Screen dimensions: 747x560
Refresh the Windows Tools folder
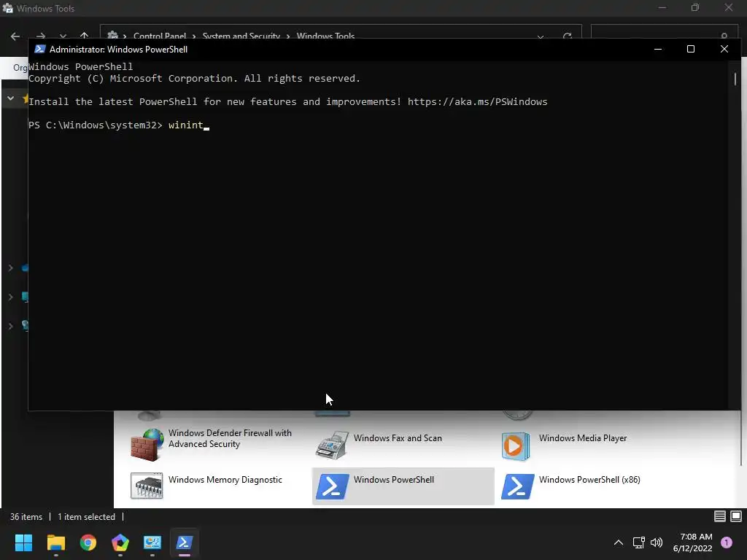coord(567,36)
